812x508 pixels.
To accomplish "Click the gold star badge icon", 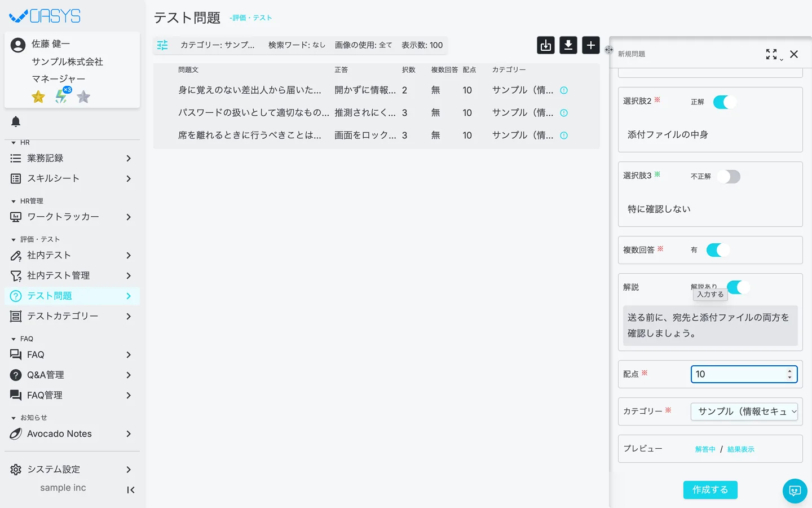I will coord(38,97).
